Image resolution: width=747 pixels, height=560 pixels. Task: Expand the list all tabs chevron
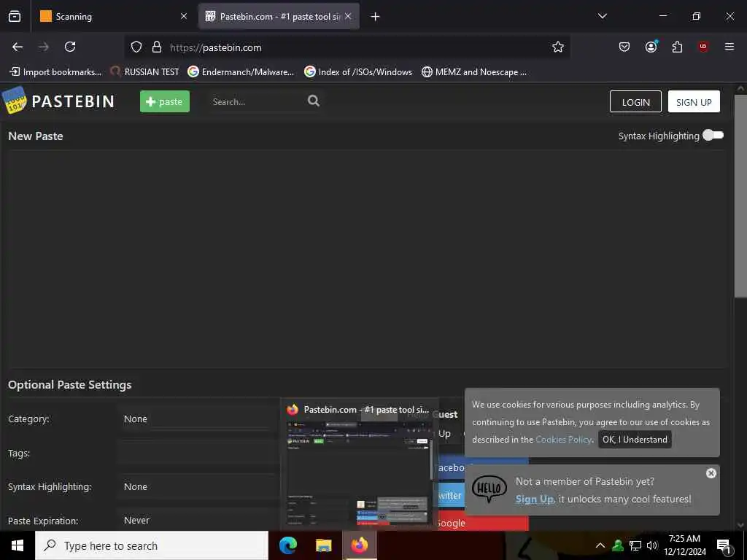pyautogui.click(x=602, y=16)
